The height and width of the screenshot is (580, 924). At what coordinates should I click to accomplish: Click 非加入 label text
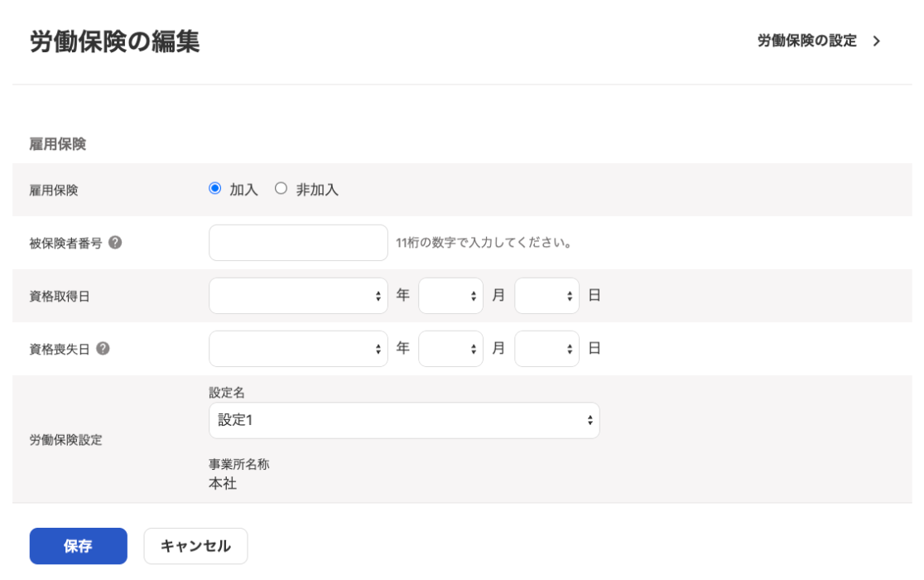(x=317, y=189)
